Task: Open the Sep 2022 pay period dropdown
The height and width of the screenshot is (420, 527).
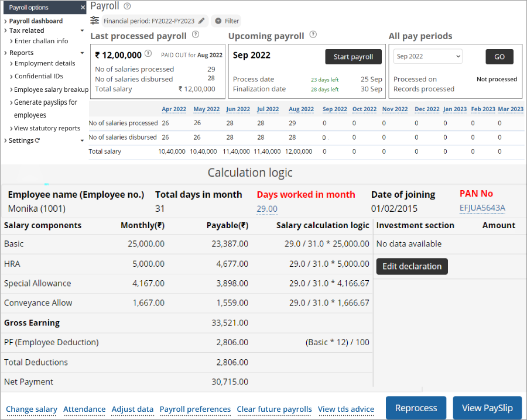Action: click(428, 56)
